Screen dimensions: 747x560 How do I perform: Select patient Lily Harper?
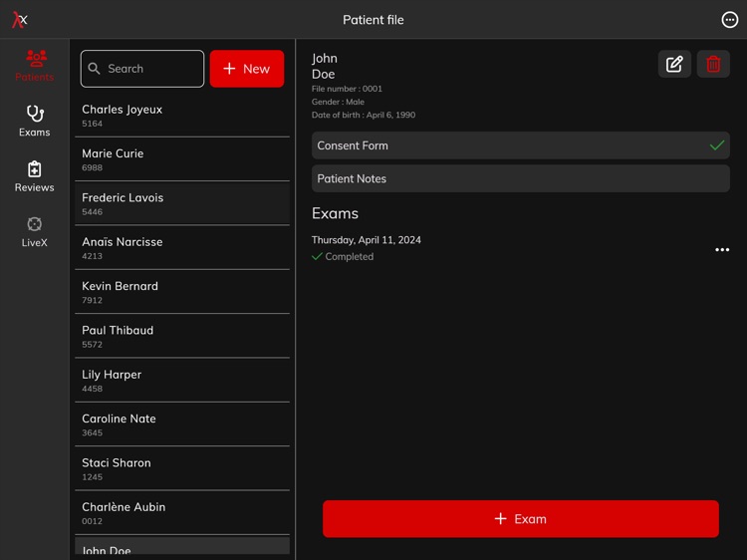pos(182,381)
